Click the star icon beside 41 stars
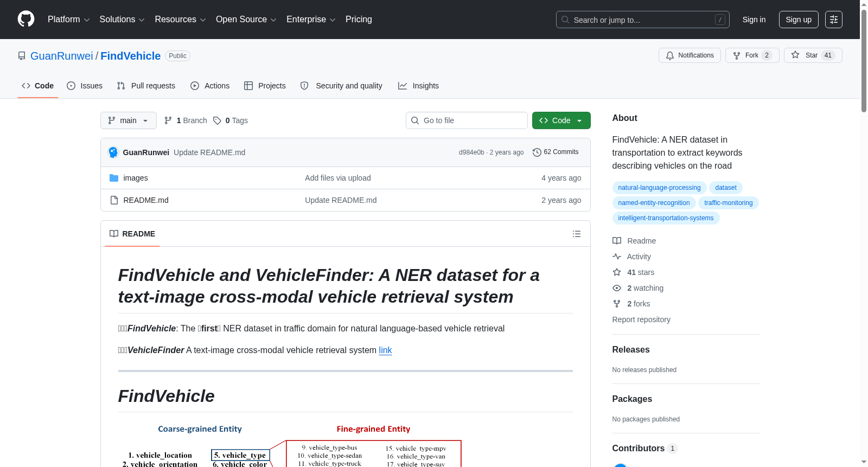Image resolution: width=868 pixels, height=467 pixels. click(617, 272)
